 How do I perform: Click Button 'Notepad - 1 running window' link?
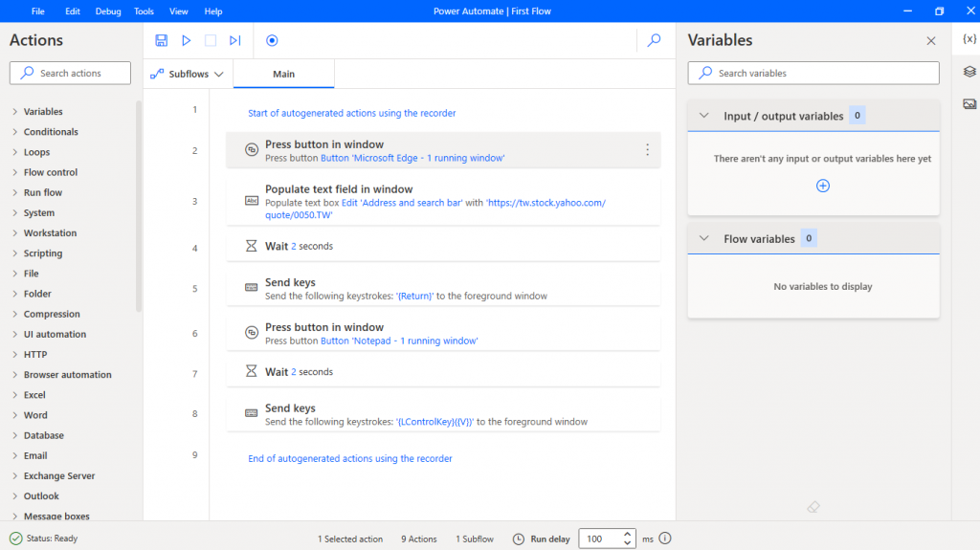pos(399,341)
